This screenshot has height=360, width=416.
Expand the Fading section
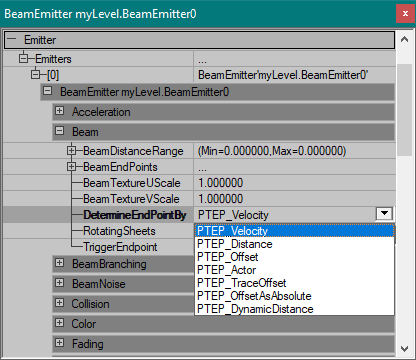59,342
